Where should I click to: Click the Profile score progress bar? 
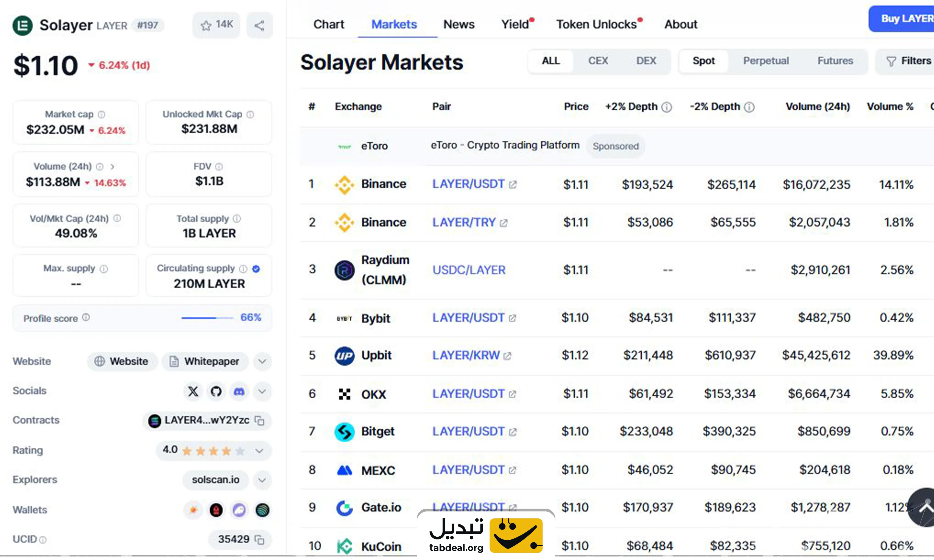[x=207, y=318]
